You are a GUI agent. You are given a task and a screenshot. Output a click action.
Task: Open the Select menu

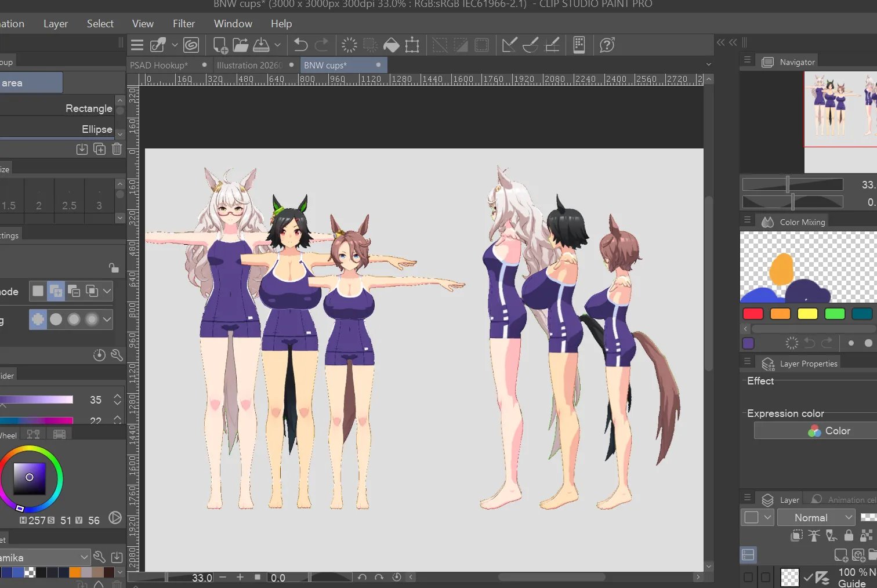pyautogui.click(x=100, y=24)
